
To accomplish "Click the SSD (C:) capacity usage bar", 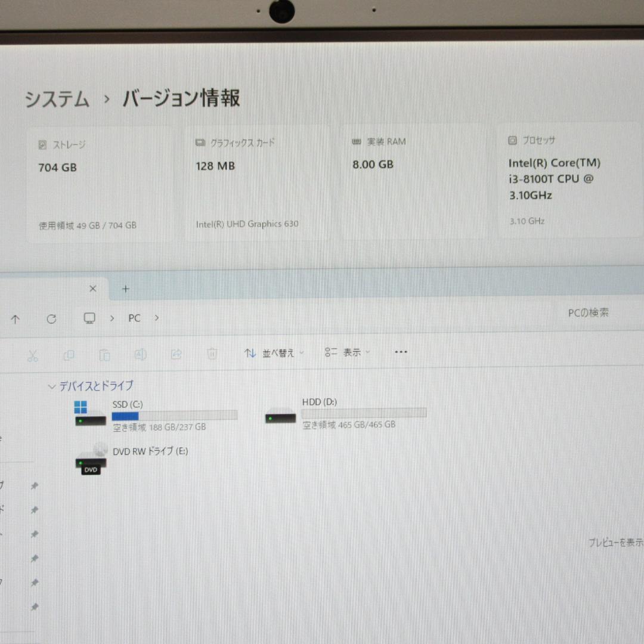I will click(174, 415).
